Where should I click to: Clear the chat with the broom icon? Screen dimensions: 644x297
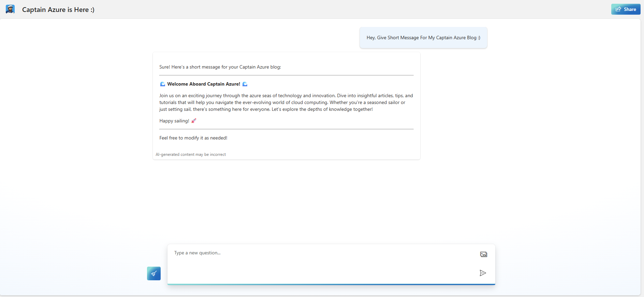tap(154, 273)
